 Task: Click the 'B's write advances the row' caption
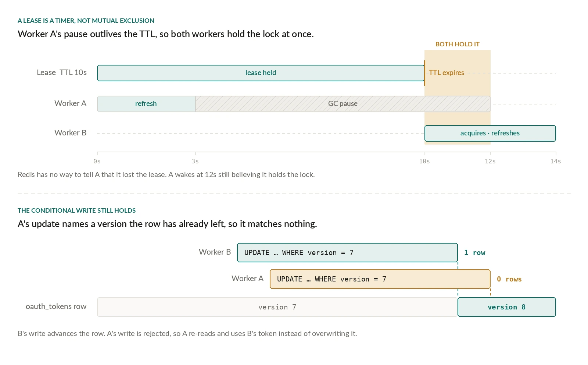187,333
